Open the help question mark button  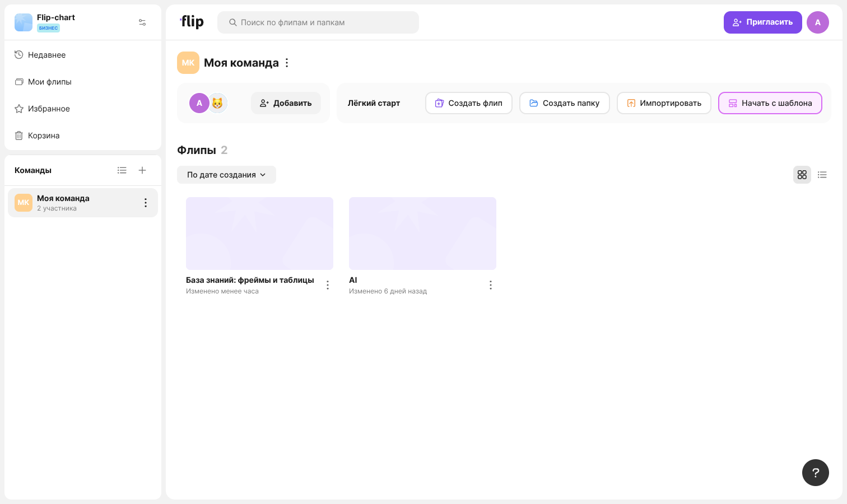click(816, 473)
